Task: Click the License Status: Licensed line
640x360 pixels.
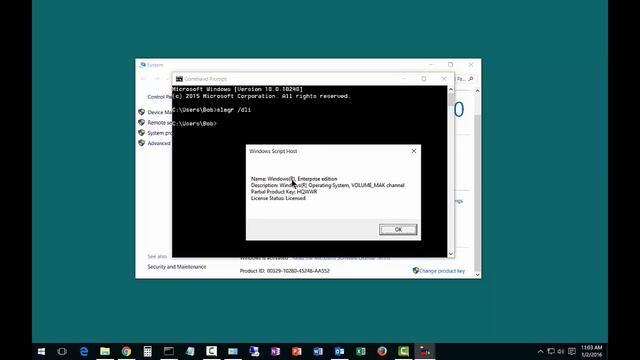Action: (278, 198)
